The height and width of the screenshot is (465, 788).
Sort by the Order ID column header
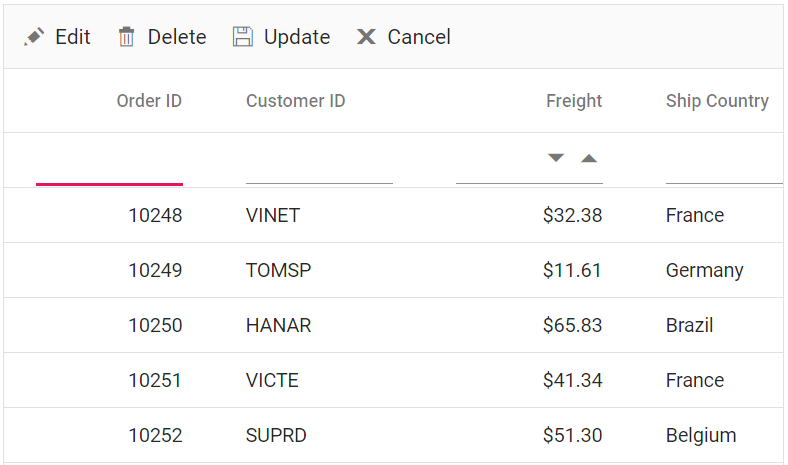(149, 101)
